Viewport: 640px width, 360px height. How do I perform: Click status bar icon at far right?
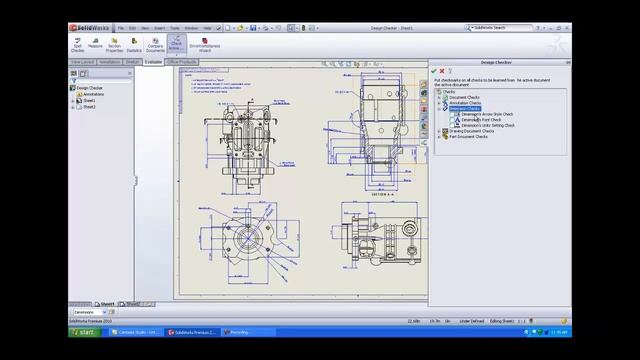click(x=564, y=321)
